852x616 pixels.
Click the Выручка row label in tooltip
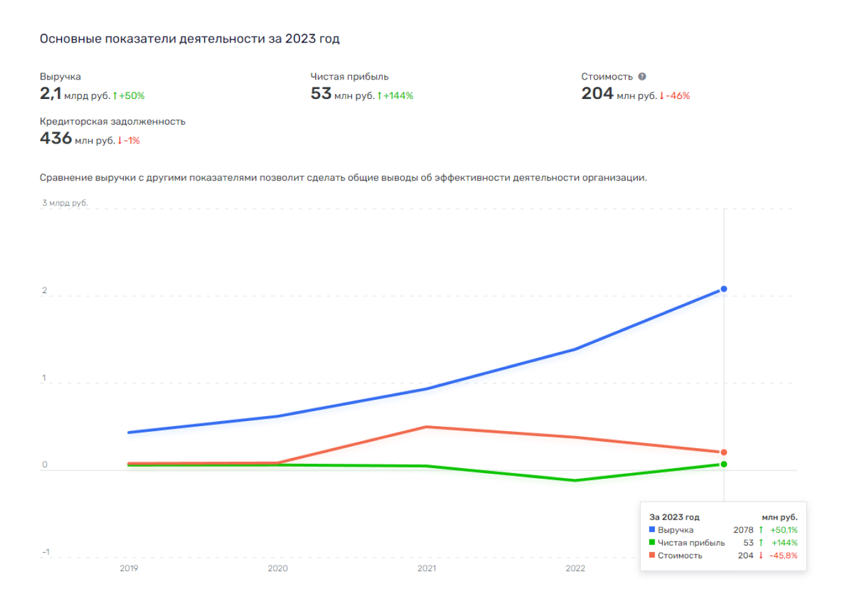pos(675,530)
